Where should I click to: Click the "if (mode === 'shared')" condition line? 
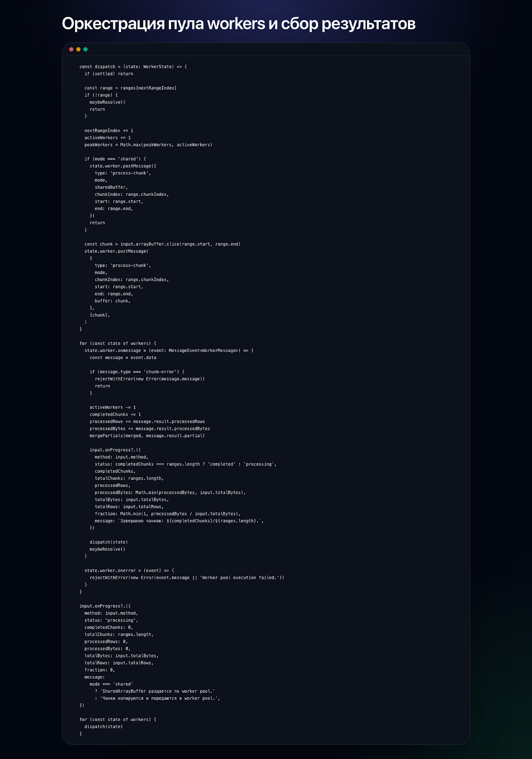coord(115,159)
